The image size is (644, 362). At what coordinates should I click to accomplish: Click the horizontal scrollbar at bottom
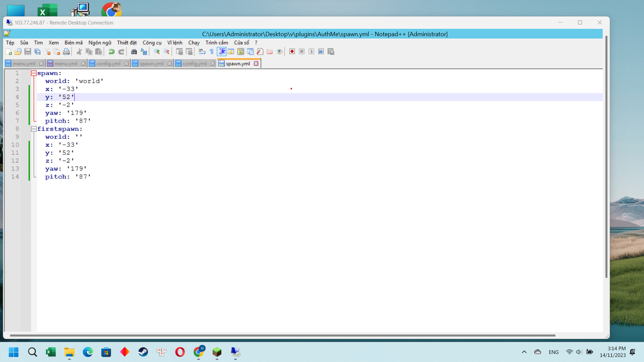click(x=282, y=335)
